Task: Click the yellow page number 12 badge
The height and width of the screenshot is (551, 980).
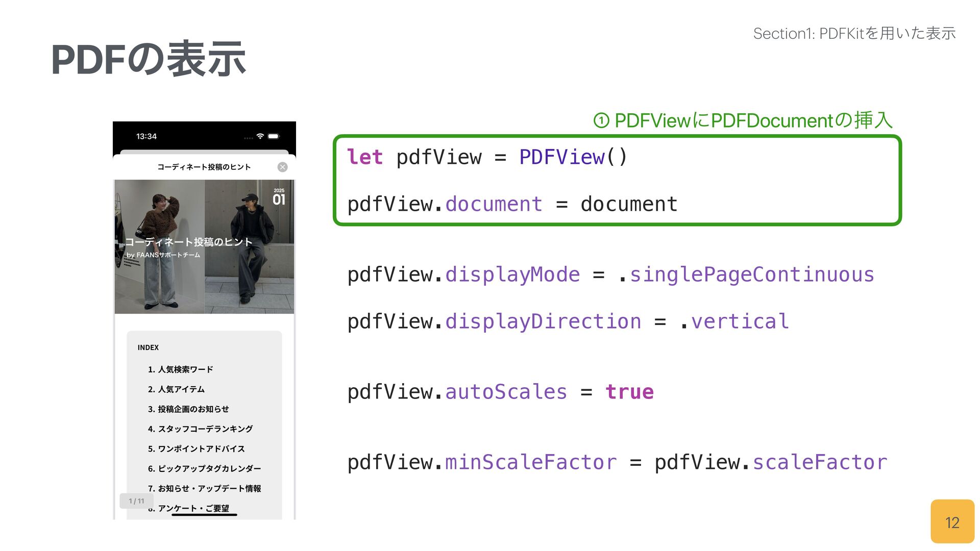Action: tap(952, 522)
